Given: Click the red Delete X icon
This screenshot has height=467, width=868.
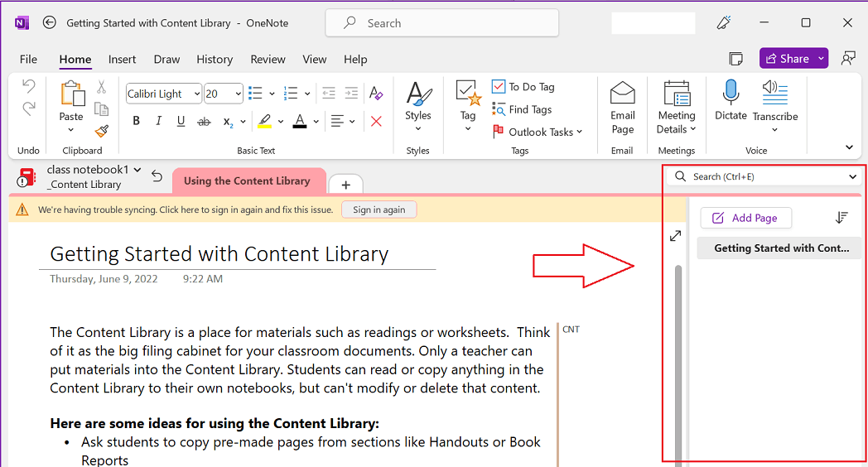Looking at the screenshot, I should [376, 121].
